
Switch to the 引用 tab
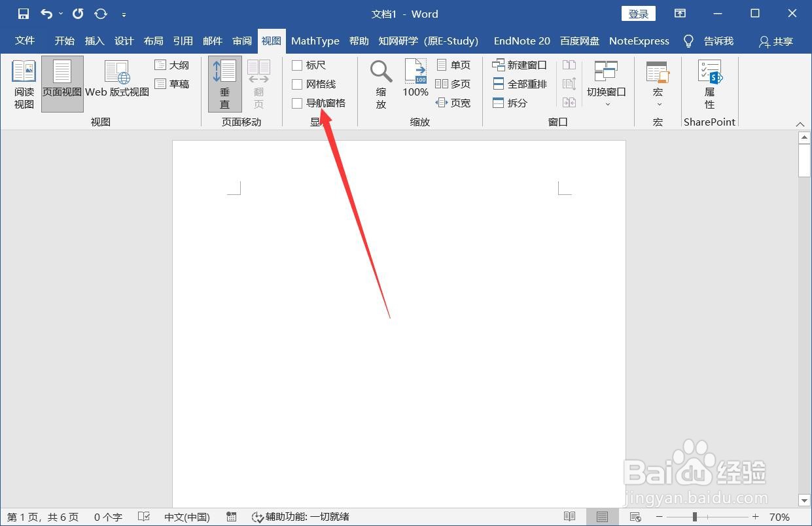[x=183, y=41]
